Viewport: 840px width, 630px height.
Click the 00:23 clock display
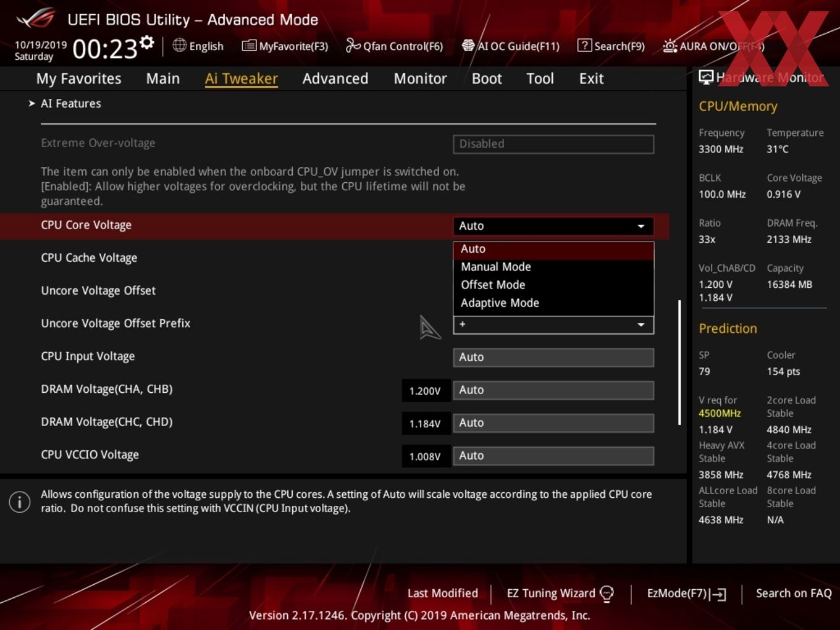(x=105, y=49)
